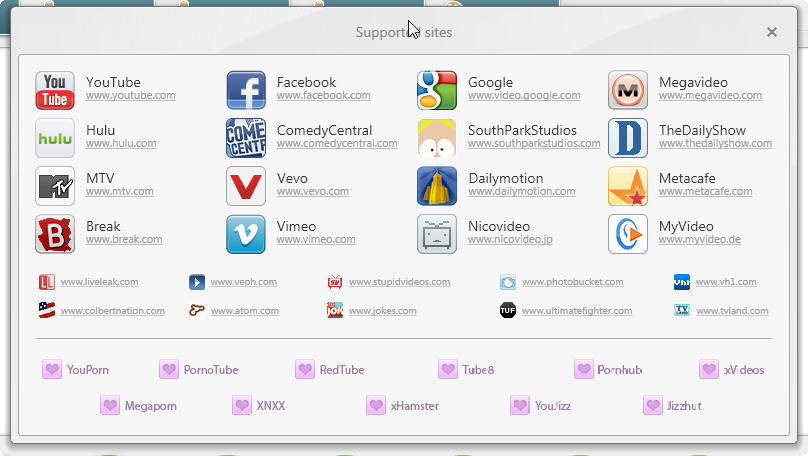The width and height of the screenshot is (808, 456).
Task: Follow the www.jokes.com link
Action: coord(382,311)
